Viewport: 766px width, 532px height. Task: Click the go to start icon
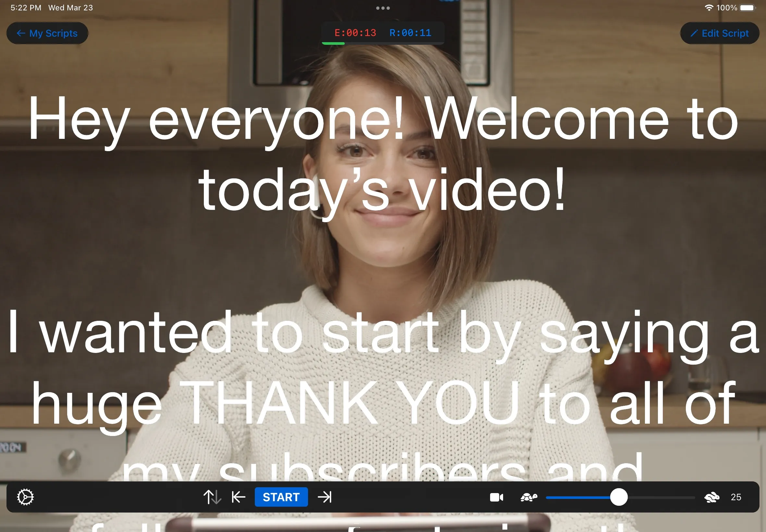(238, 497)
